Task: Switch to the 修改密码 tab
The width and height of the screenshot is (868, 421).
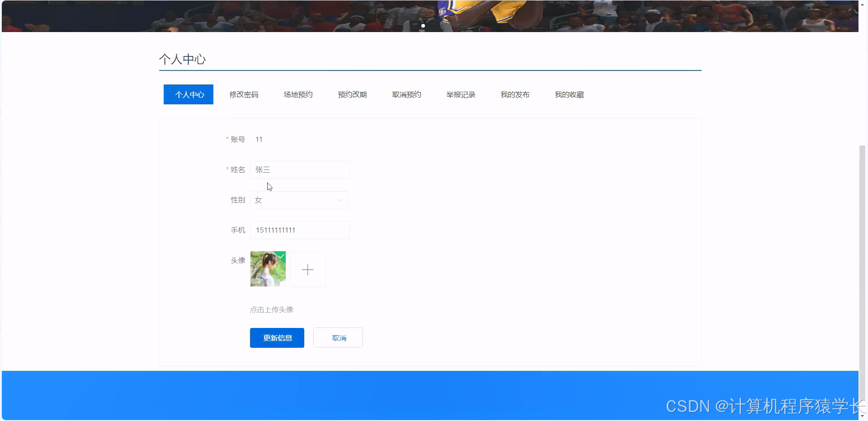Action: [x=244, y=94]
